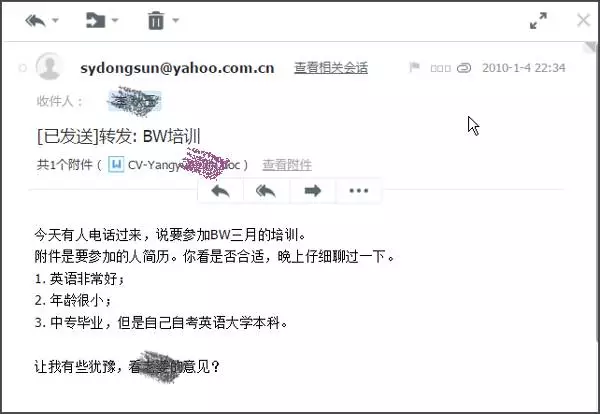Click the move-to-folder icon

point(95,20)
